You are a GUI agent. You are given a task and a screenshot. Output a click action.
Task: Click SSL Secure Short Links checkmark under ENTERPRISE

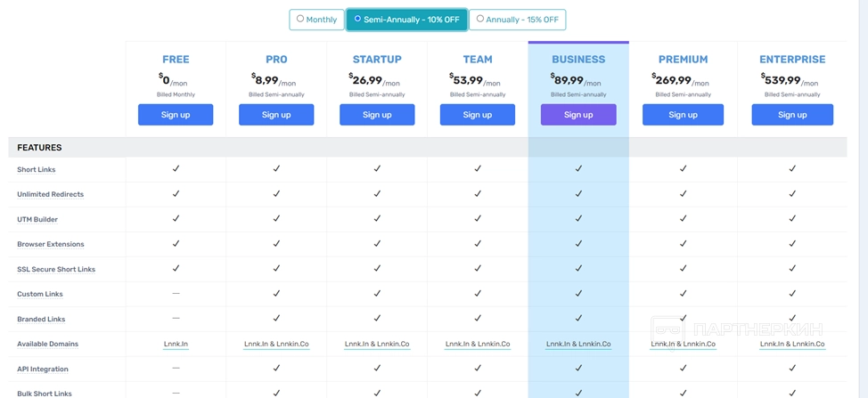tap(792, 268)
